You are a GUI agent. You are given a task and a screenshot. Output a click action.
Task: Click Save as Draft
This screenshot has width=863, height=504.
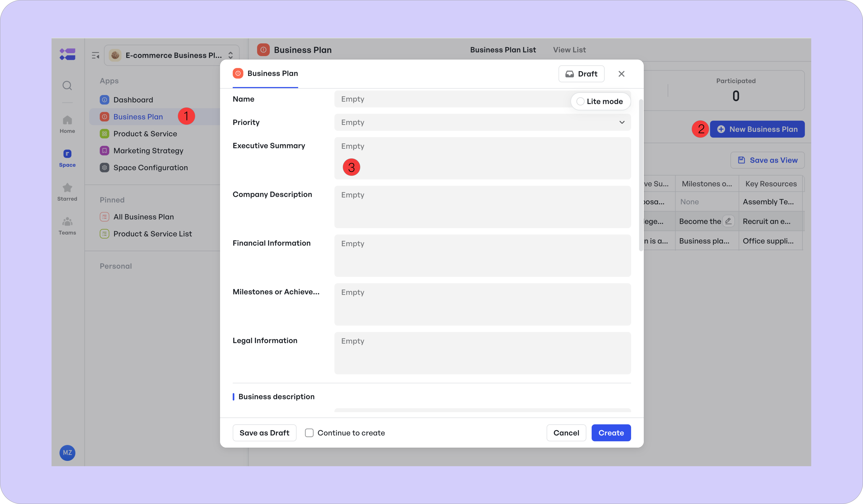[264, 433]
